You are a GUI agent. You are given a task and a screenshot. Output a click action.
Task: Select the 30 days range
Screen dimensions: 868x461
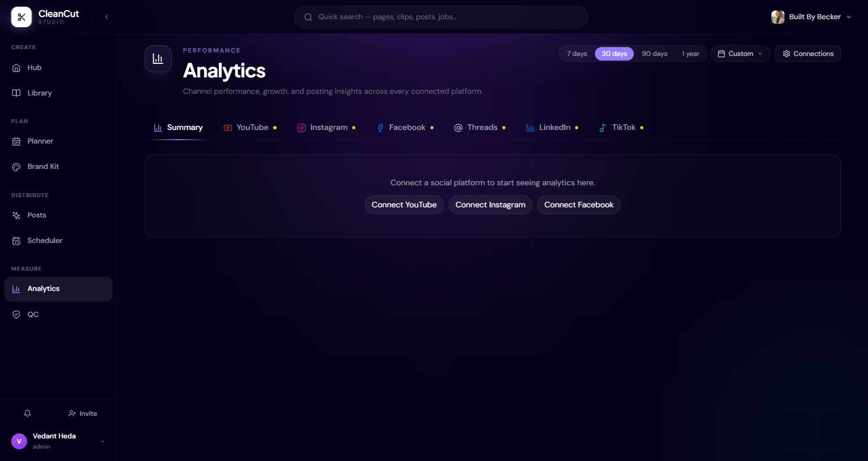(614, 54)
